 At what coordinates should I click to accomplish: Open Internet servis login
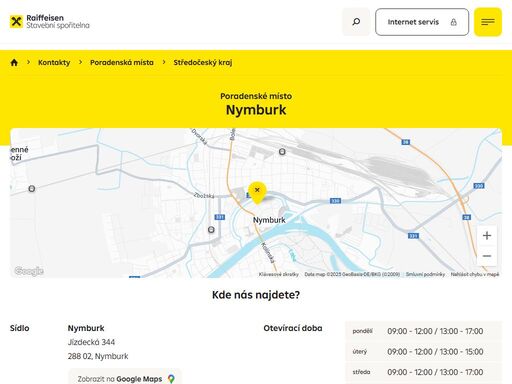(x=422, y=22)
